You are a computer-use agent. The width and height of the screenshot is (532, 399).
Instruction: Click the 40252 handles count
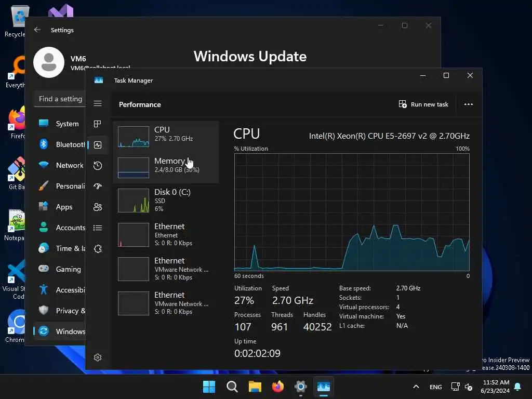(317, 327)
